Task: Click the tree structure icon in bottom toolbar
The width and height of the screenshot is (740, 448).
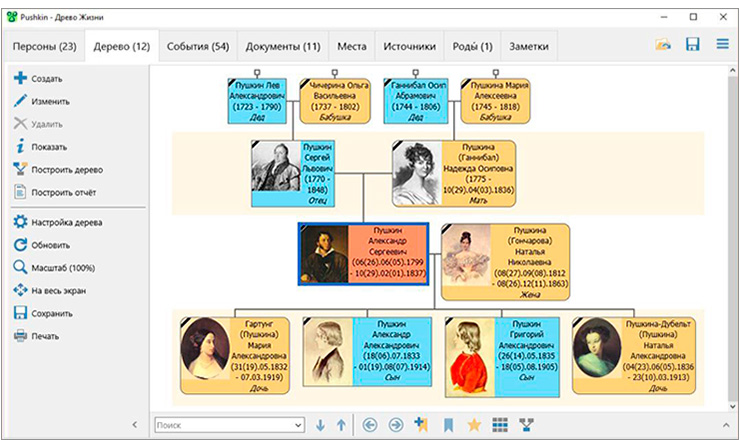Action: [527, 425]
